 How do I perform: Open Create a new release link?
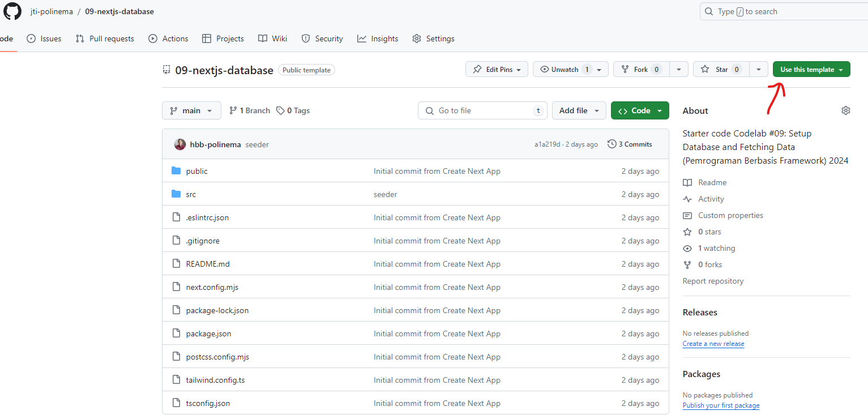click(713, 344)
